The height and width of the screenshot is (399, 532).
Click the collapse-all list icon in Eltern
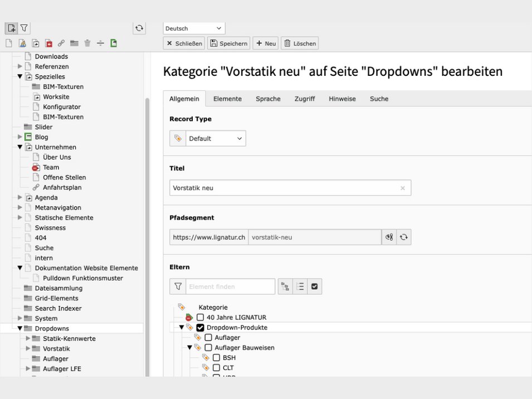[300, 286]
